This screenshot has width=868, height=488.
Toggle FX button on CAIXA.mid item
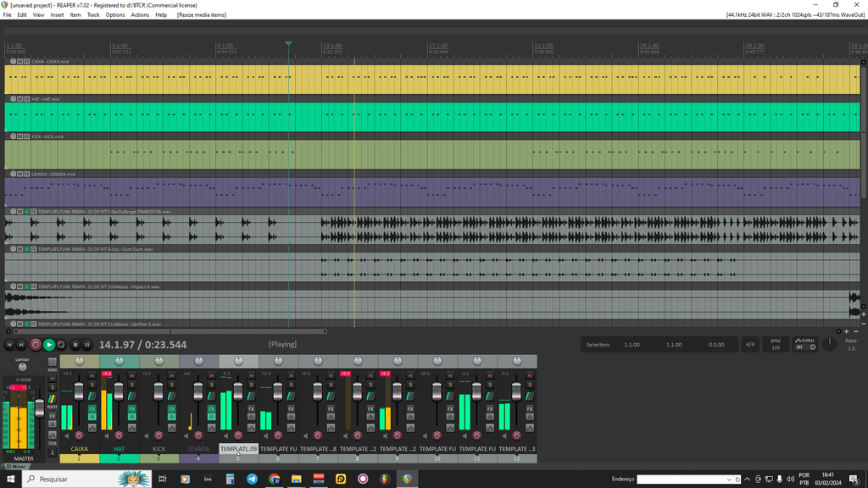tap(26, 61)
